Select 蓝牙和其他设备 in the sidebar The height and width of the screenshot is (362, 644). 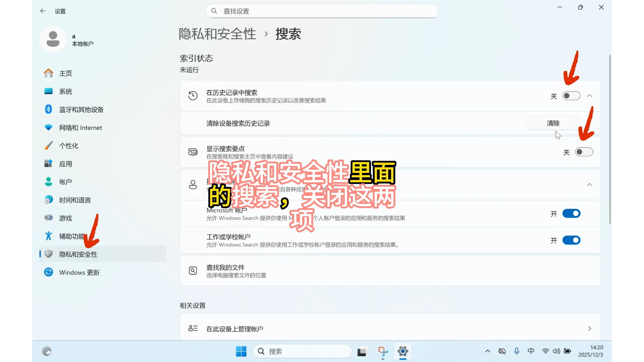82,109
